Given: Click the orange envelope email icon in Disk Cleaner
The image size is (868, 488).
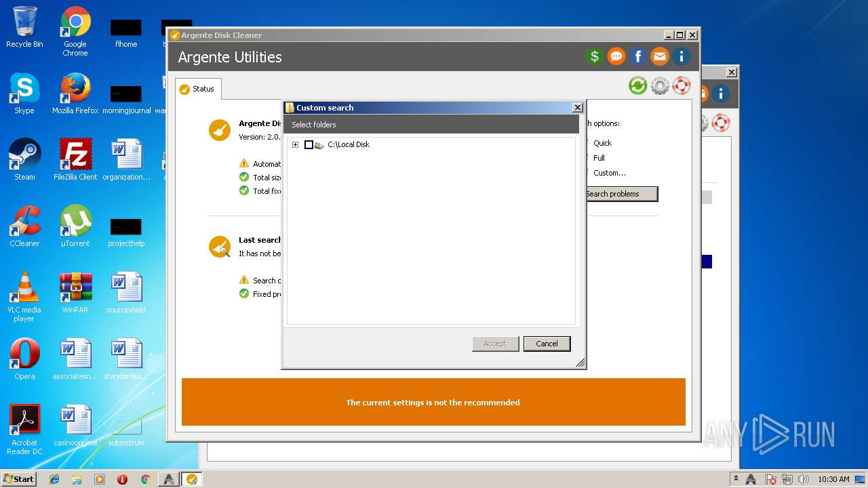Looking at the screenshot, I should [x=660, y=56].
